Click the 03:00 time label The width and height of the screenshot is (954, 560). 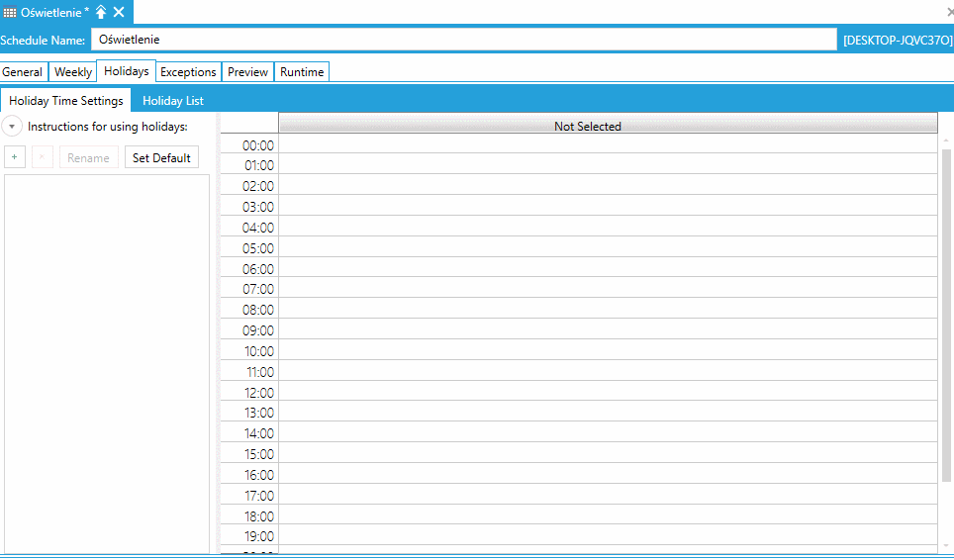[258, 207]
